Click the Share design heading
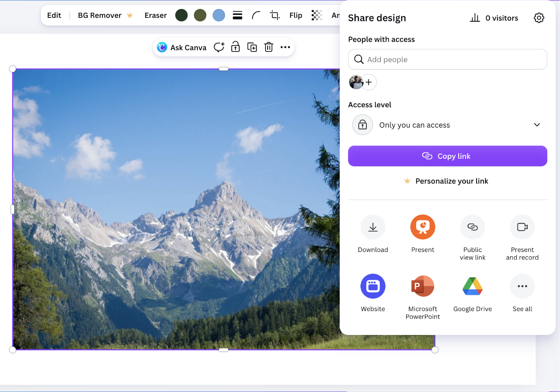This screenshot has height=392, width=560. (x=377, y=18)
